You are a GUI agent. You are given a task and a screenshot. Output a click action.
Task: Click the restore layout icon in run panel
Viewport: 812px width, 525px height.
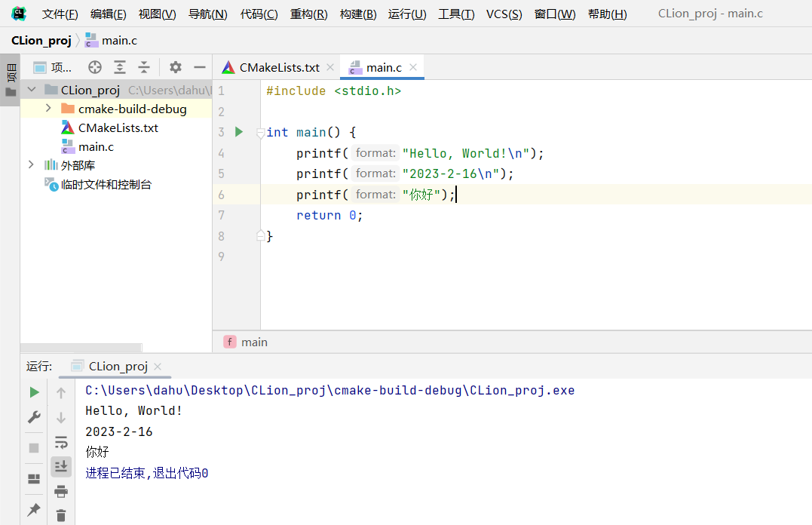tap(34, 478)
